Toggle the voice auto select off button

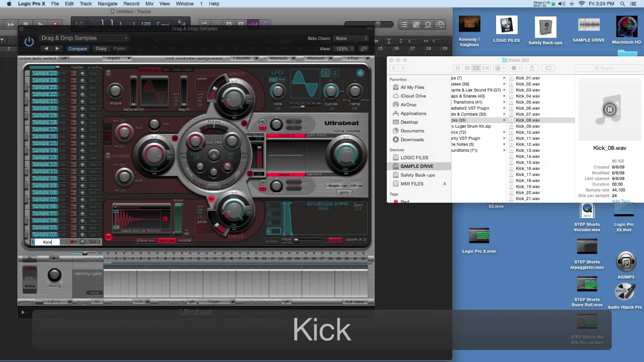[x=64, y=58]
